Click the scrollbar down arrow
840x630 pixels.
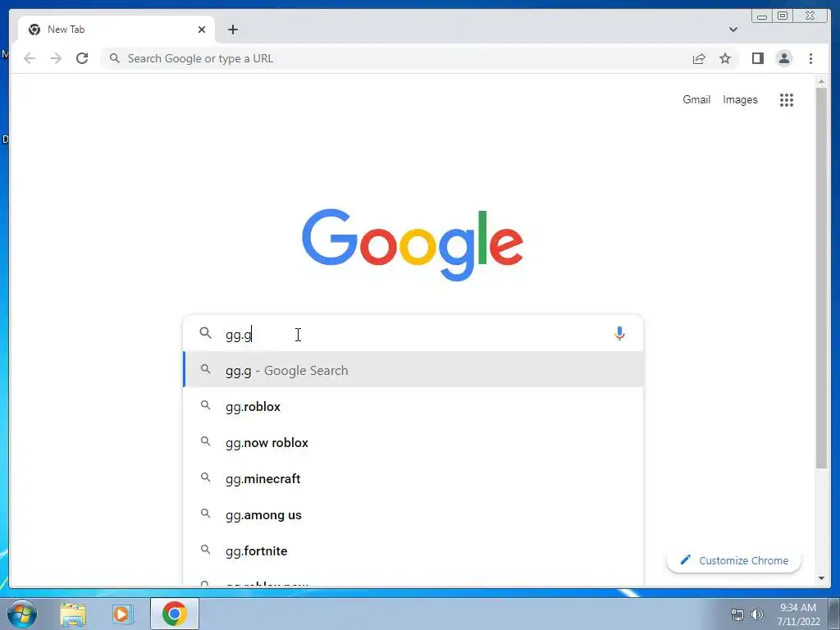tap(821, 578)
